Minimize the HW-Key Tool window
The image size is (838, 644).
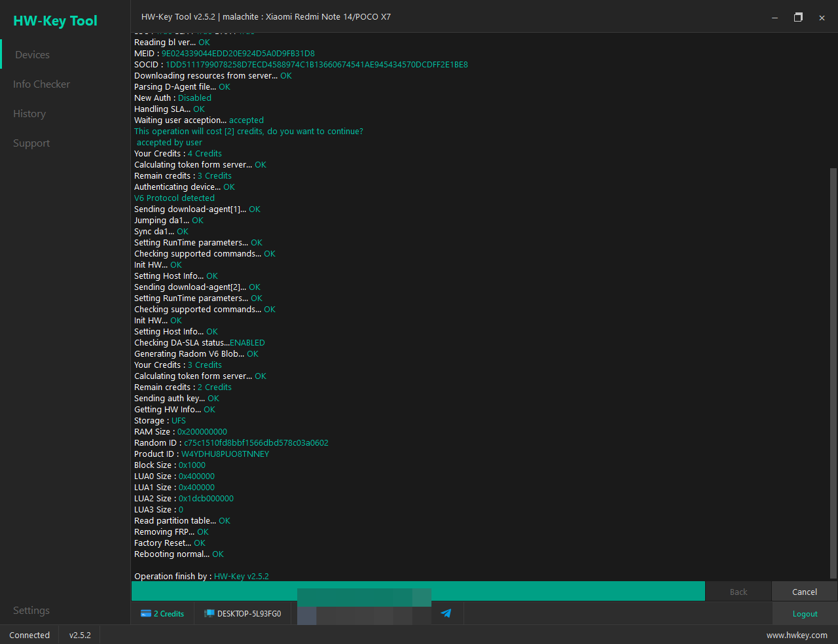coord(774,17)
